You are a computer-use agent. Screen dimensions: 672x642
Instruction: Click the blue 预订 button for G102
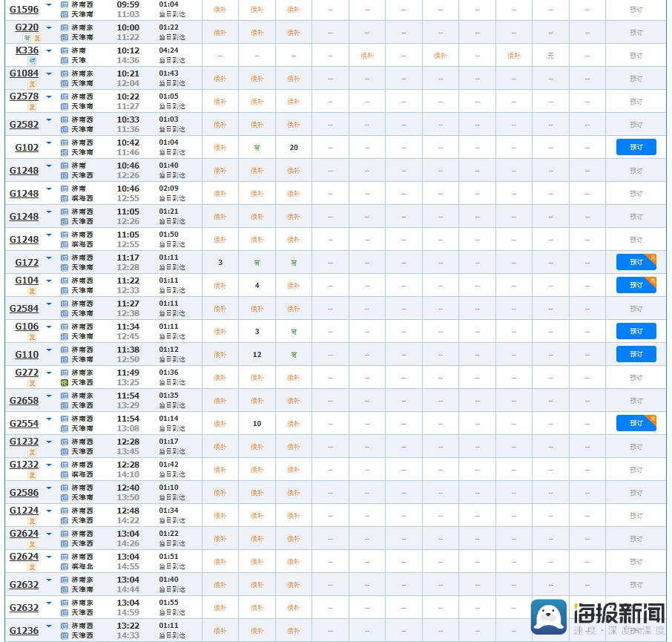[x=636, y=147]
